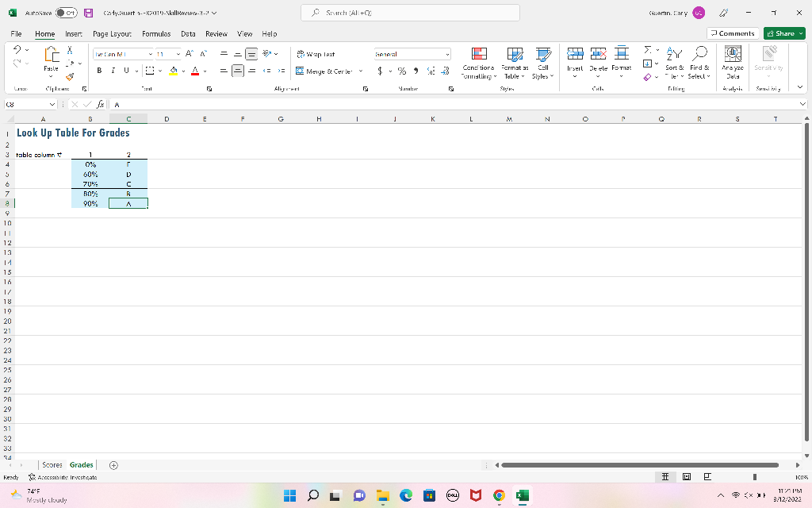Toggle Center horizontal alignment

pyautogui.click(x=238, y=71)
